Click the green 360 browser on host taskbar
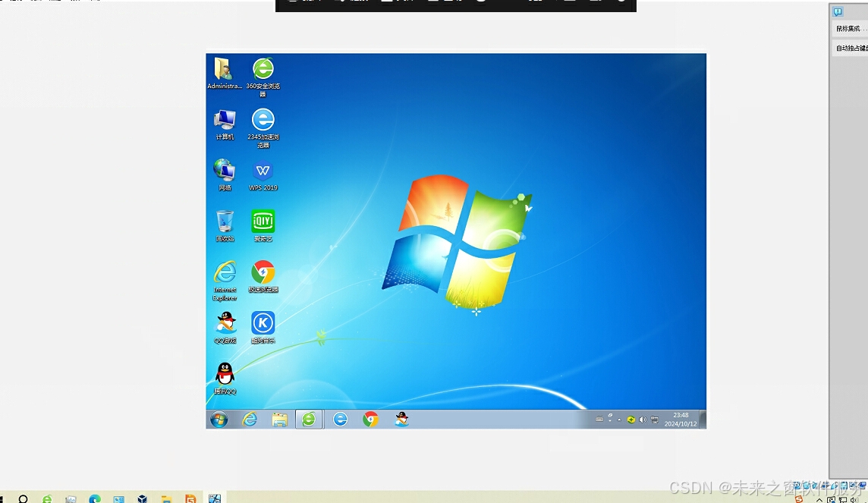868x503 pixels. (x=47, y=499)
